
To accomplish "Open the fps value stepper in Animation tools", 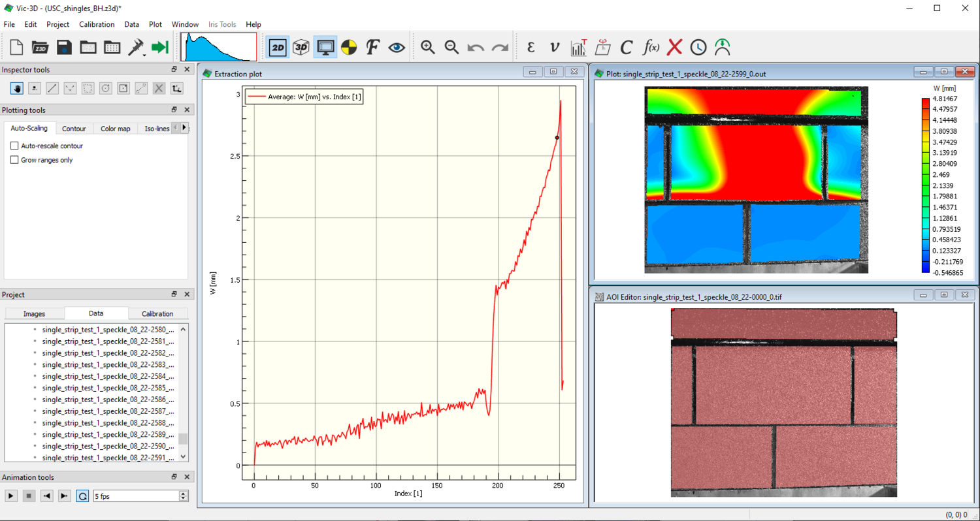I will pos(182,496).
